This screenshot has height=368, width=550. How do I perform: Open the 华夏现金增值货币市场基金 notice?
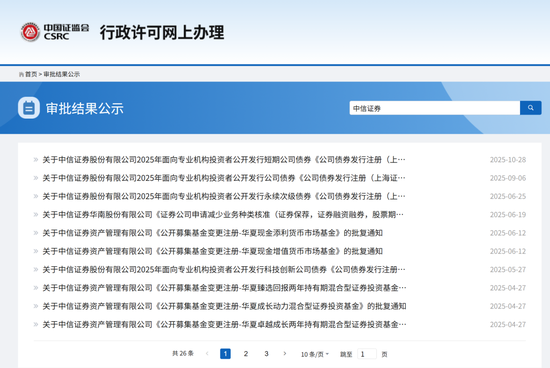point(213,251)
